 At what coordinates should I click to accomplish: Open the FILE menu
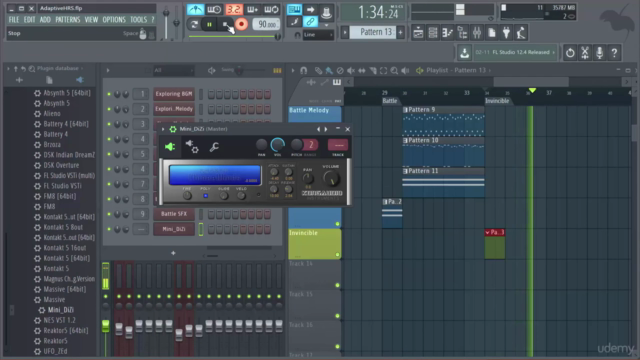coord(14,20)
